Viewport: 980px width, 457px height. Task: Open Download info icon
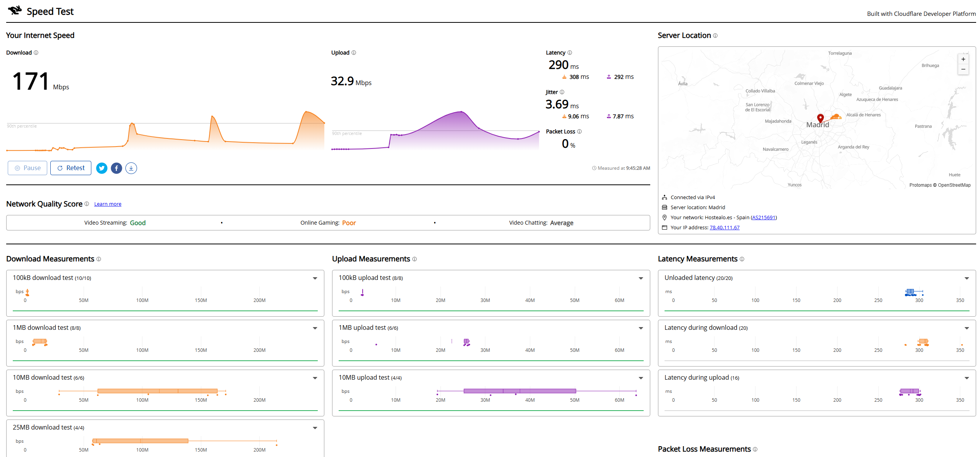36,53
